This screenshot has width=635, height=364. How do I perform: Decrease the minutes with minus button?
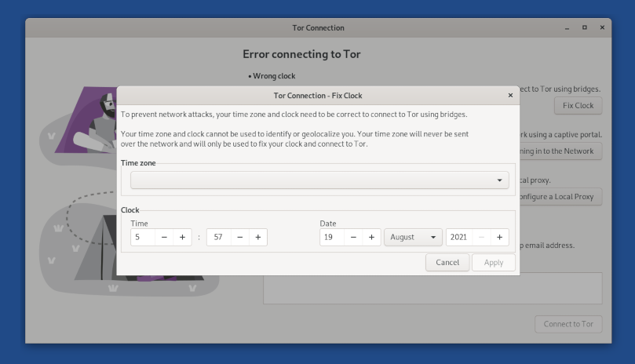(x=239, y=237)
